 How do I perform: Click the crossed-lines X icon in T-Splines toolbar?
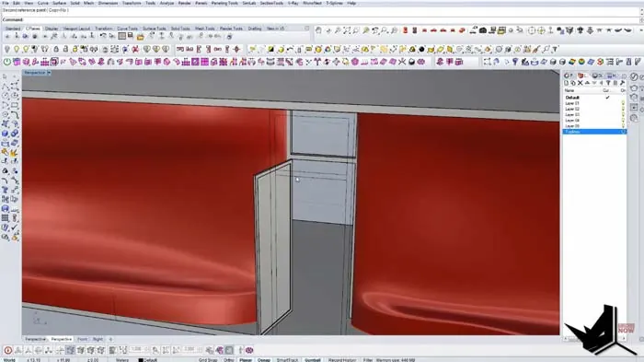[x=402, y=62]
